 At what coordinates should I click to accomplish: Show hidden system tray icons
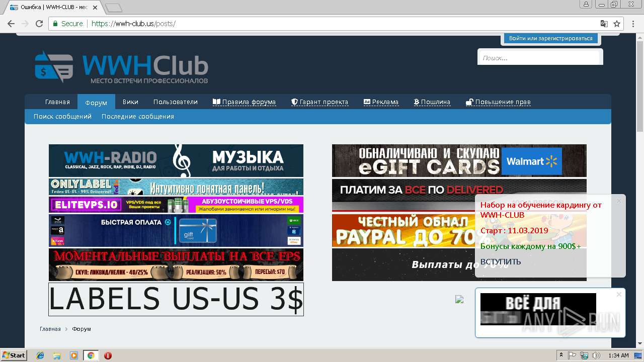pyautogui.click(x=561, y=355)
